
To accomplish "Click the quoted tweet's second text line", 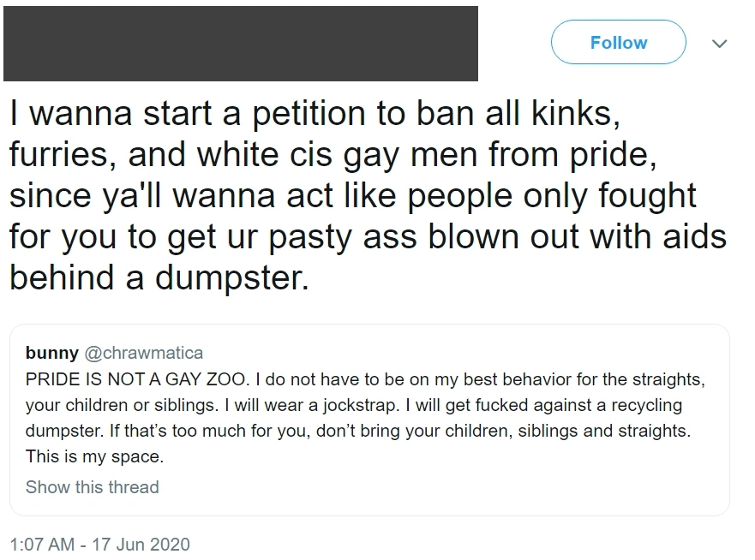I will (353, 404).
